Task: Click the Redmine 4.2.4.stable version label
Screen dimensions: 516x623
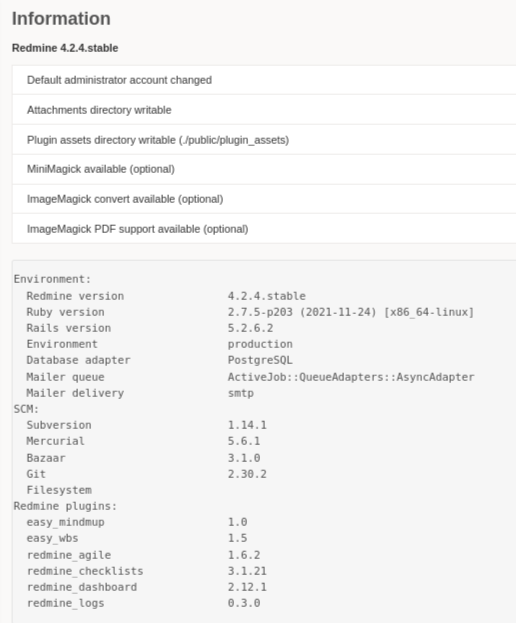Action: (x=65, y=48)
